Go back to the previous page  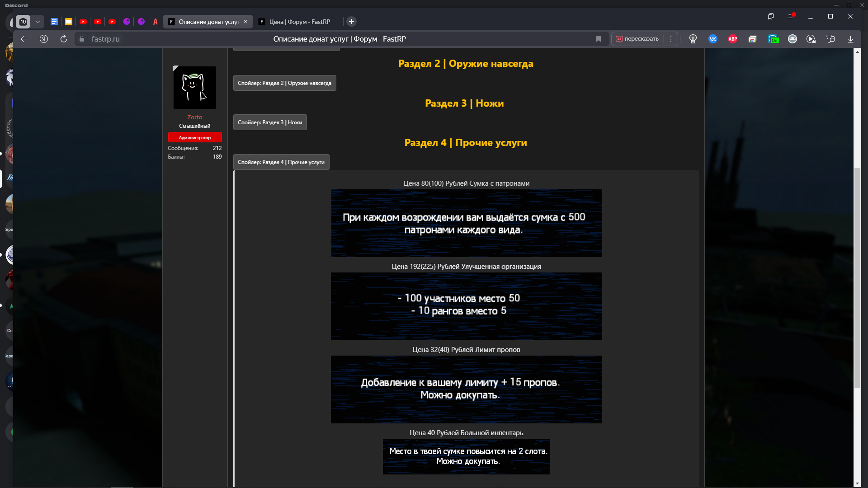click(24, 39)
